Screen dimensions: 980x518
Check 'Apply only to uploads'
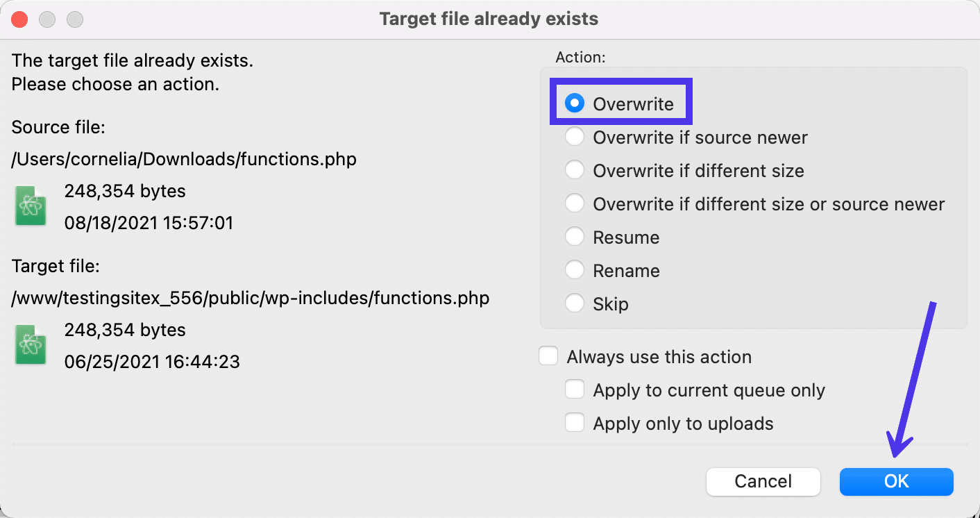(x=575, y=422)
